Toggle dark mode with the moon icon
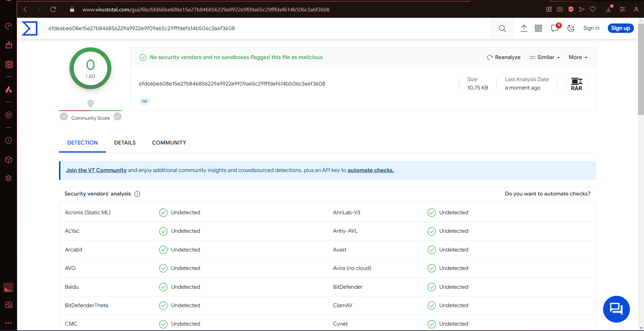This screenshot has height=331, width=644. [571, 29]
